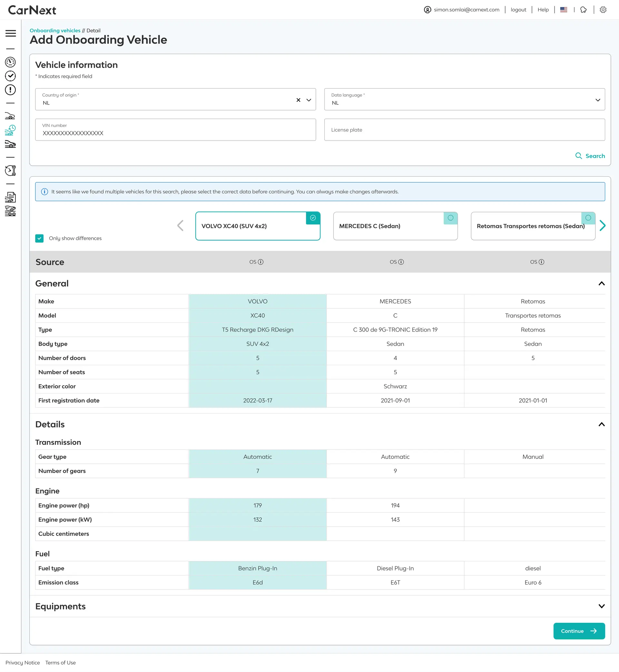This screenshot has height=672, width=619.
Task: Open the car document icon in the sidebar
Action: pos(10,197)
